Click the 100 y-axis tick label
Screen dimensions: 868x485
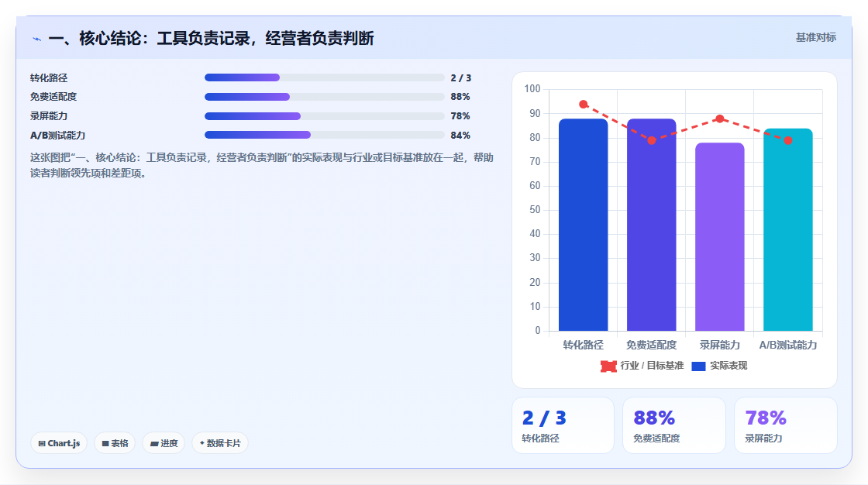click(x=532, y=88)
